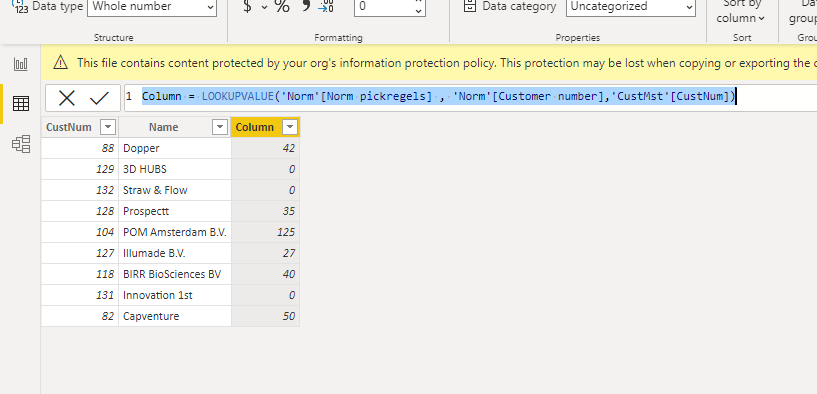This screenshot has width=817, height=394.
Task: Apply percentage format icon
Action: 282,7
